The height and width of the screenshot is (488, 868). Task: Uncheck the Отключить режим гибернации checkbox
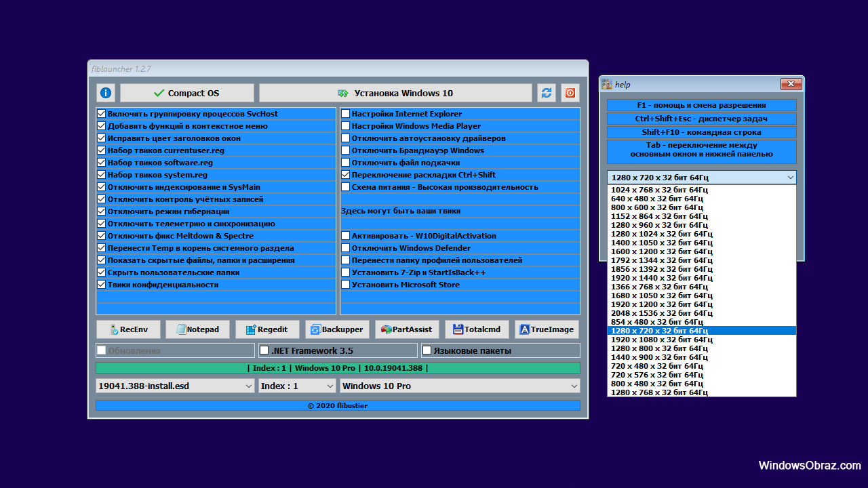(x=102, y=211)
